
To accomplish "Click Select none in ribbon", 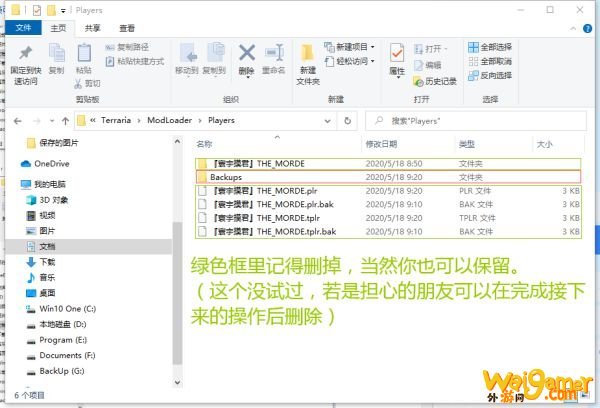I will pos(490,61).
